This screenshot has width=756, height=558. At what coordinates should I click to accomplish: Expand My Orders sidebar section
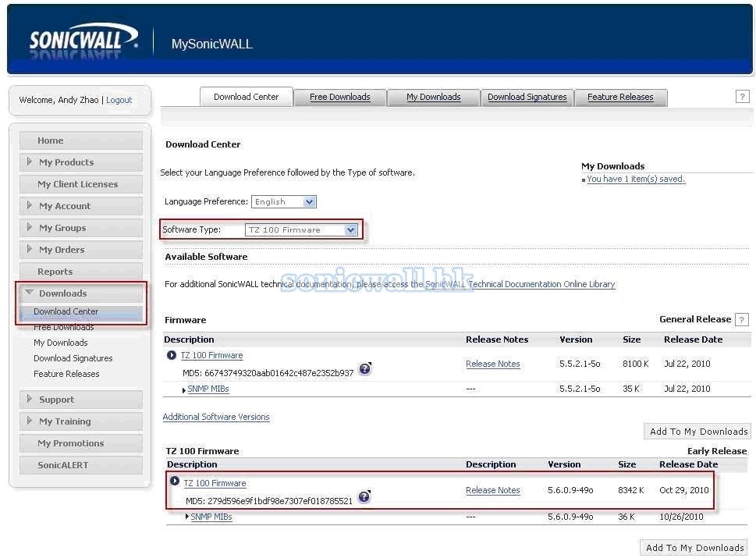point(81,249)
